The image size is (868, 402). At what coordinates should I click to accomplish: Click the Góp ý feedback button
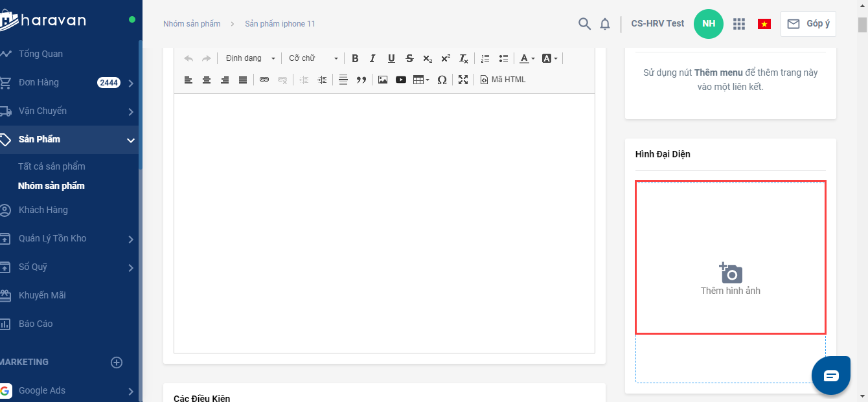click(x=808, y=24)
